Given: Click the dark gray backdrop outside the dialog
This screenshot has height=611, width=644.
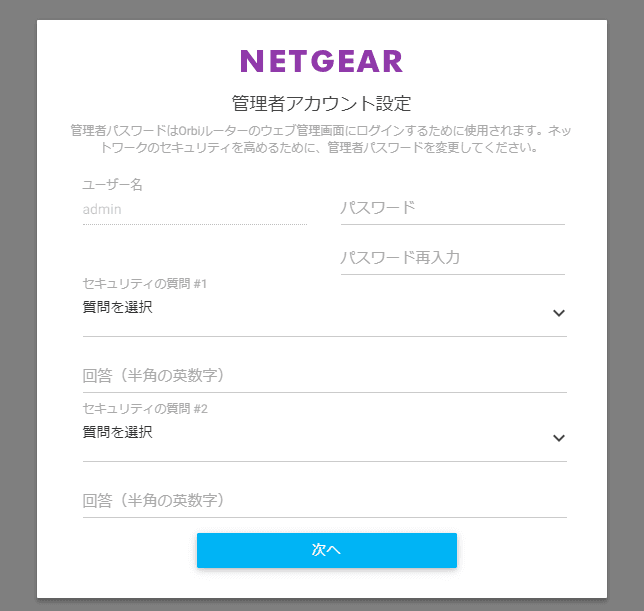Looking at the screenshot, I should (x=18, y=300).
